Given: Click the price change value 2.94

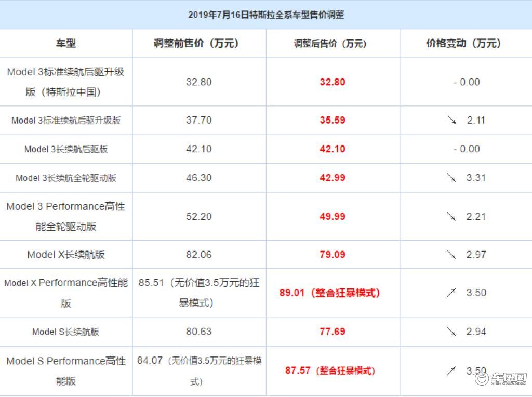Looking at the screenshot, I should click(x=476, y=332).
